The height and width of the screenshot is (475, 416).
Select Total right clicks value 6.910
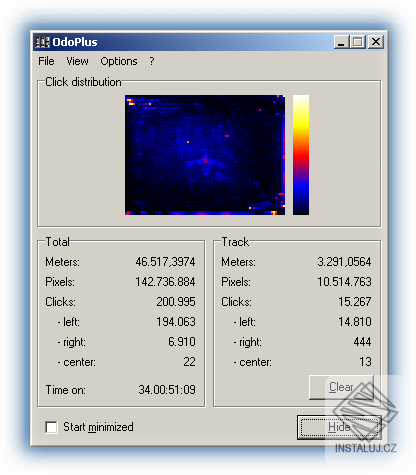click(182, 342)
